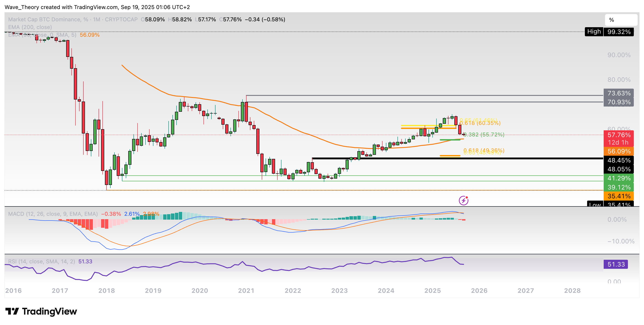Click the TradingView logo at bottom left
This screenshot has width=644, height=325.
(x=41, y=311)
